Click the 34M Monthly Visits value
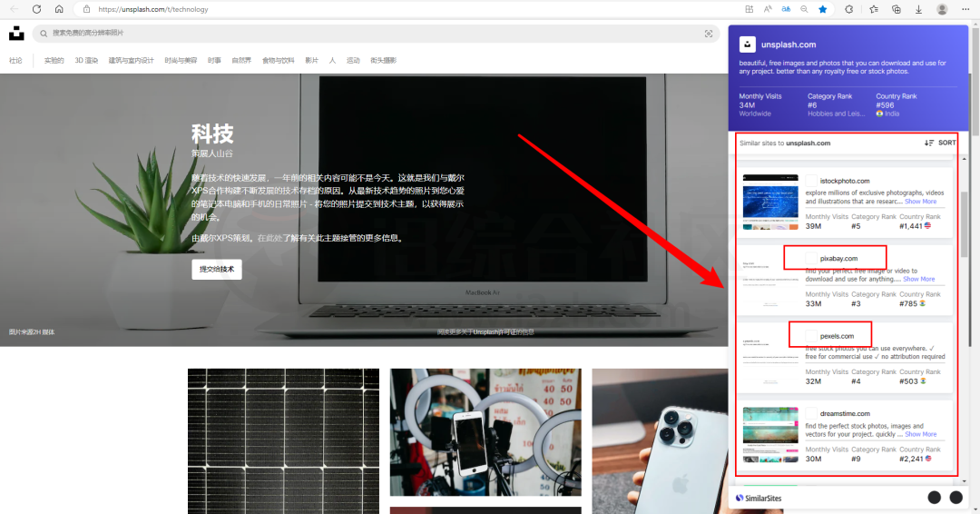The image size is (980, 514). (x=747, y=105)
